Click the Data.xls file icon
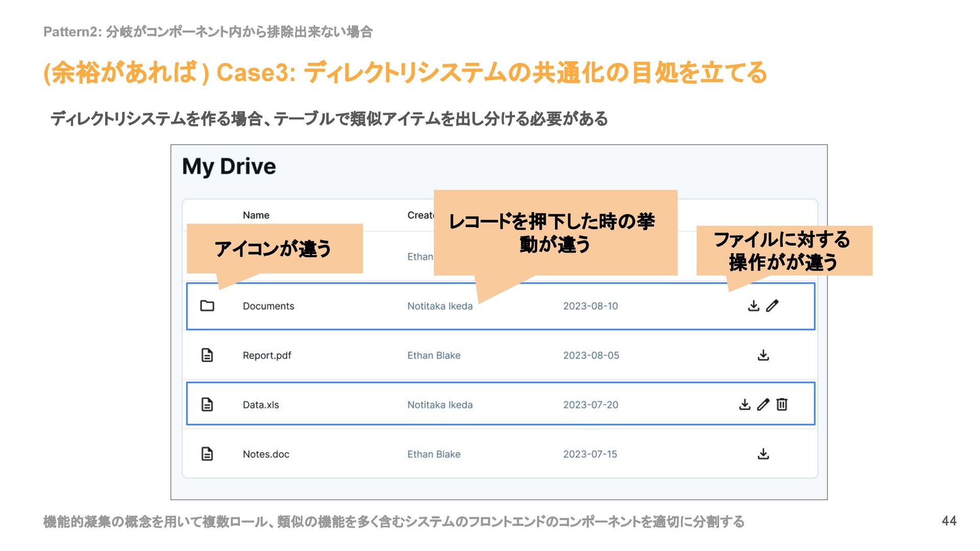 [x=207, y=405]
